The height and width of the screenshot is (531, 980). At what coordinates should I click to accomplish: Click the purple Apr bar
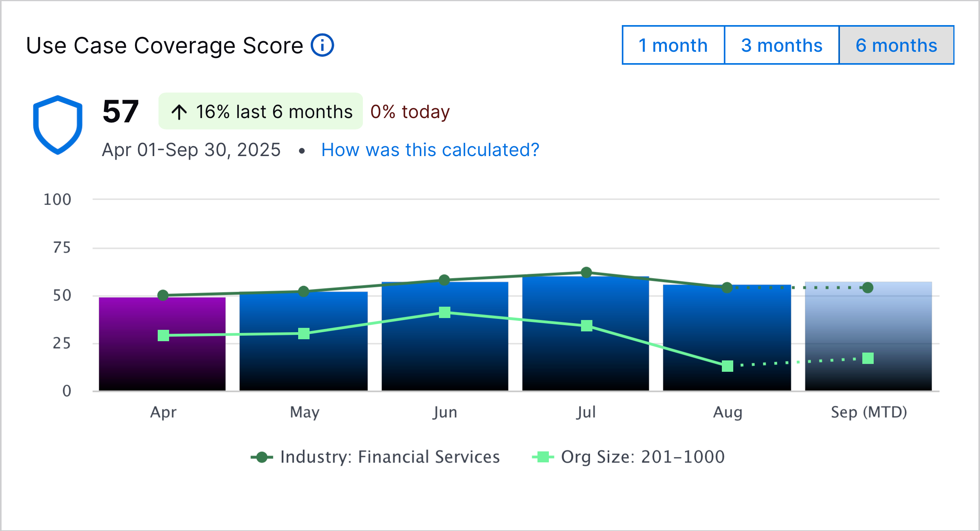[x=162, y=344]
